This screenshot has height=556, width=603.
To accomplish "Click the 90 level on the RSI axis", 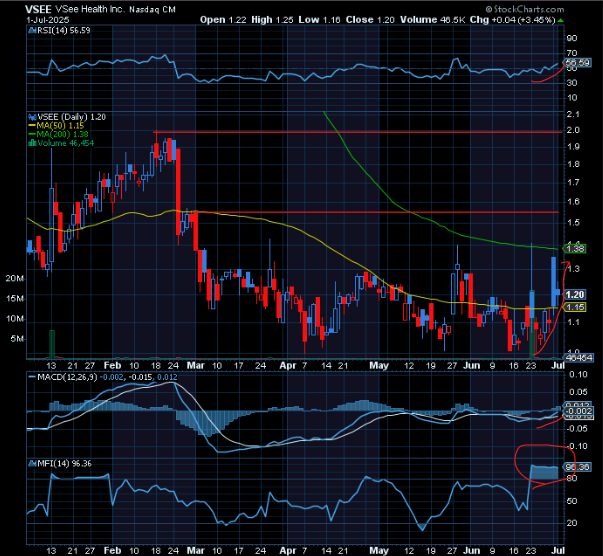I will pos(572,38).
